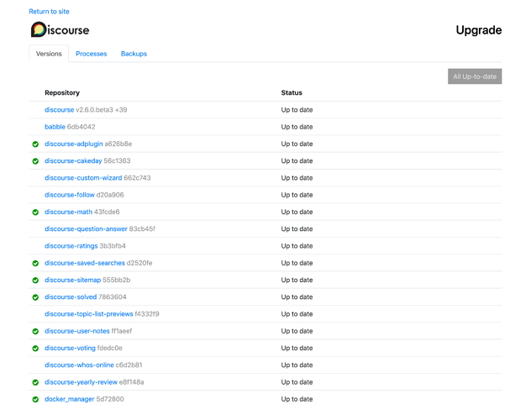Click the Repository column header
This screenshot has height=420, width=531.
tap(62, 92)
